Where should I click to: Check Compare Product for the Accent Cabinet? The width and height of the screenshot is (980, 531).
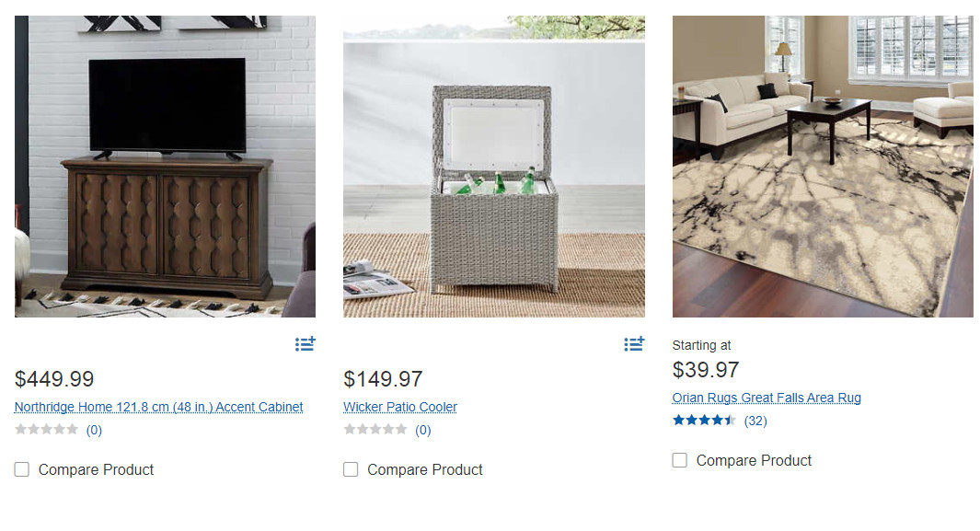(x=22, y=469)
